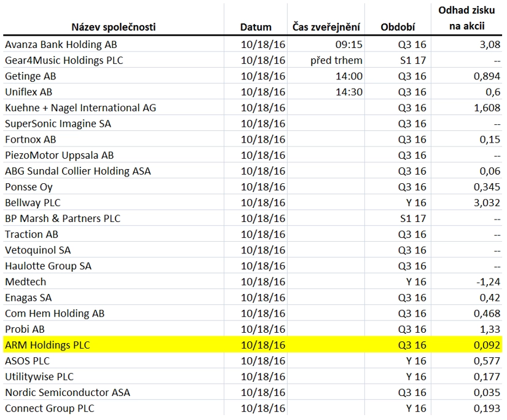The width and height of the screenshot is (507, 420).
Task: Select the Čas zveřejnění column header
Action: point(326,27)
